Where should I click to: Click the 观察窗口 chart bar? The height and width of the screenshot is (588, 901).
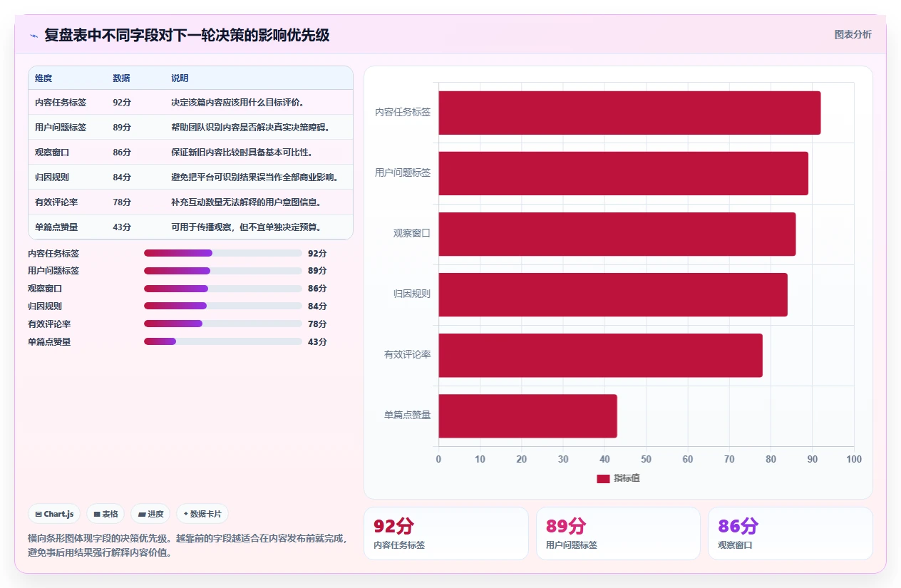(617, 234)
